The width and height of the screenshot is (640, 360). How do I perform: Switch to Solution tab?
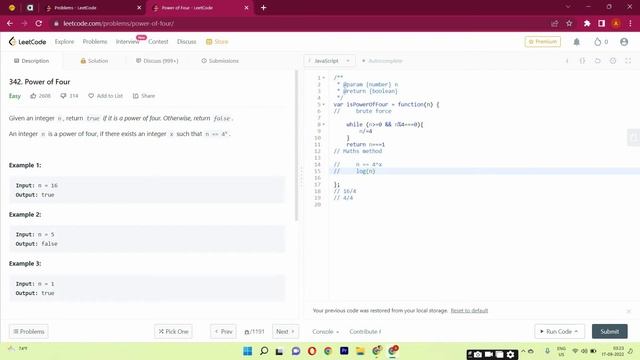coord(94,61)
